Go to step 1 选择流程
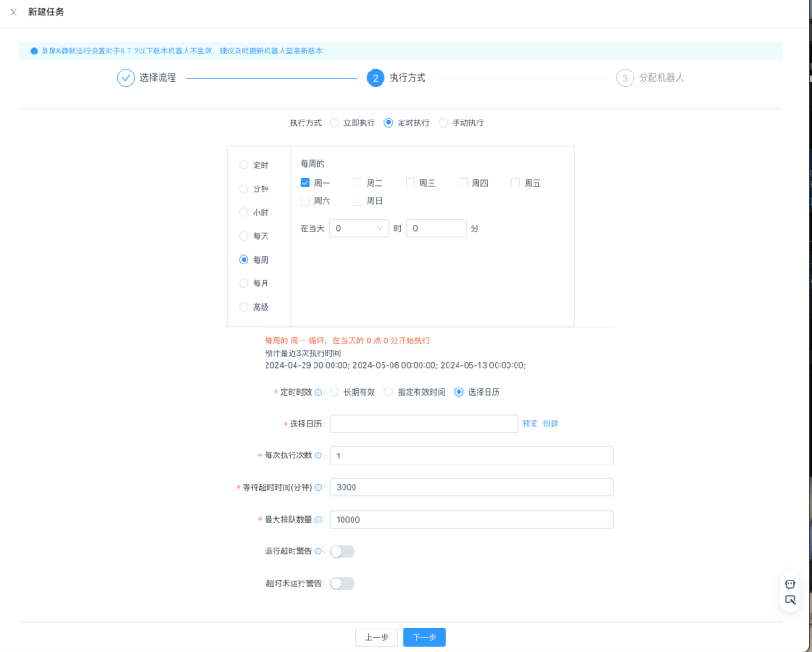The image size is (812, 652). pos(126,78)
